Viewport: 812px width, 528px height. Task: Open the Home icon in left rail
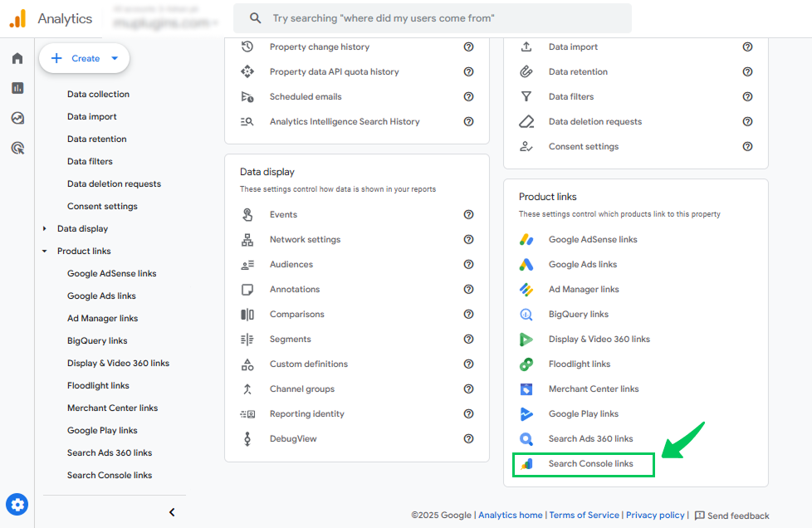pos(17,58)
